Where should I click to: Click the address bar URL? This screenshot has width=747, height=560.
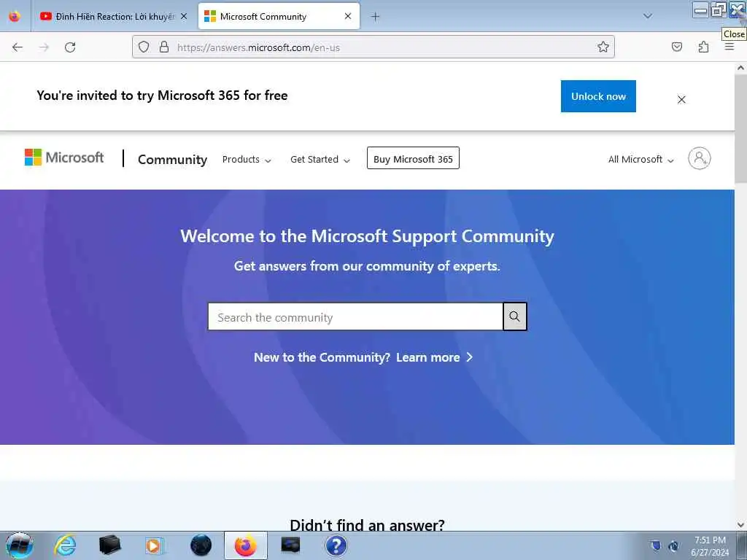point(259,47)
